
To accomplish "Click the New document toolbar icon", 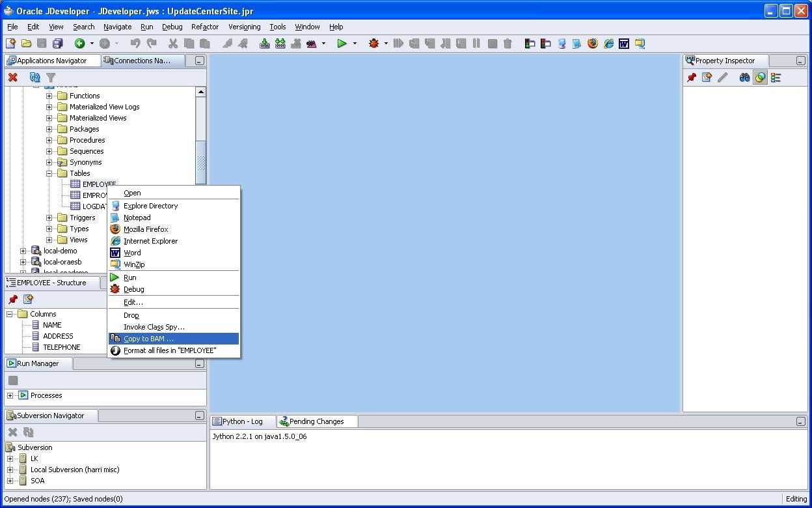I will point(10,44).
